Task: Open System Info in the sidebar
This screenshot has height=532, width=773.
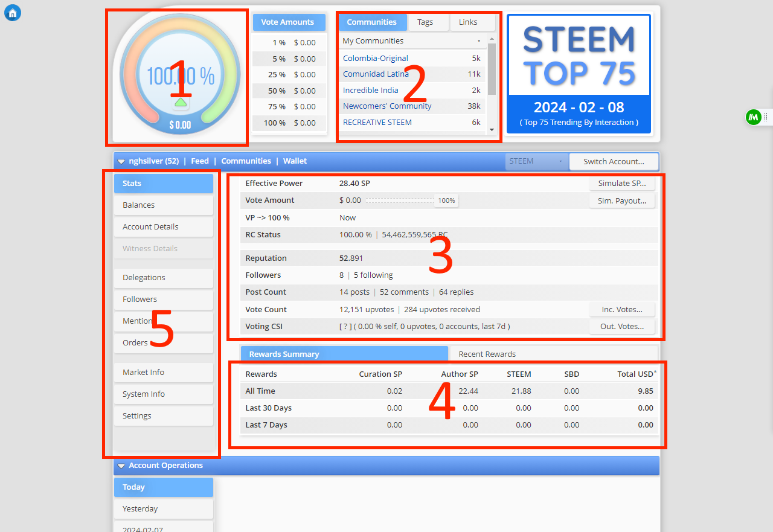Action: click(164, 394)
